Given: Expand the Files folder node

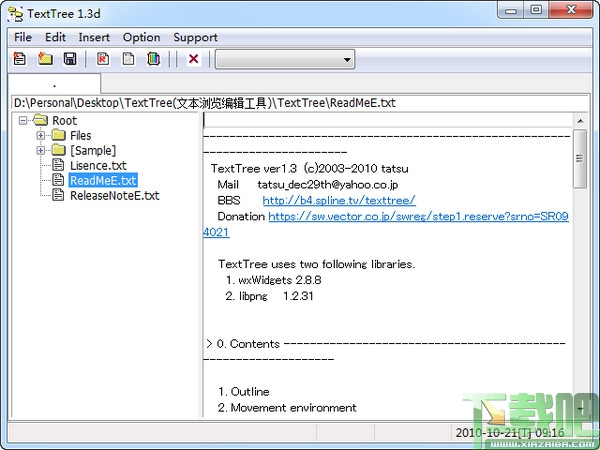Looking at the screenshot, I should (41, 135).
